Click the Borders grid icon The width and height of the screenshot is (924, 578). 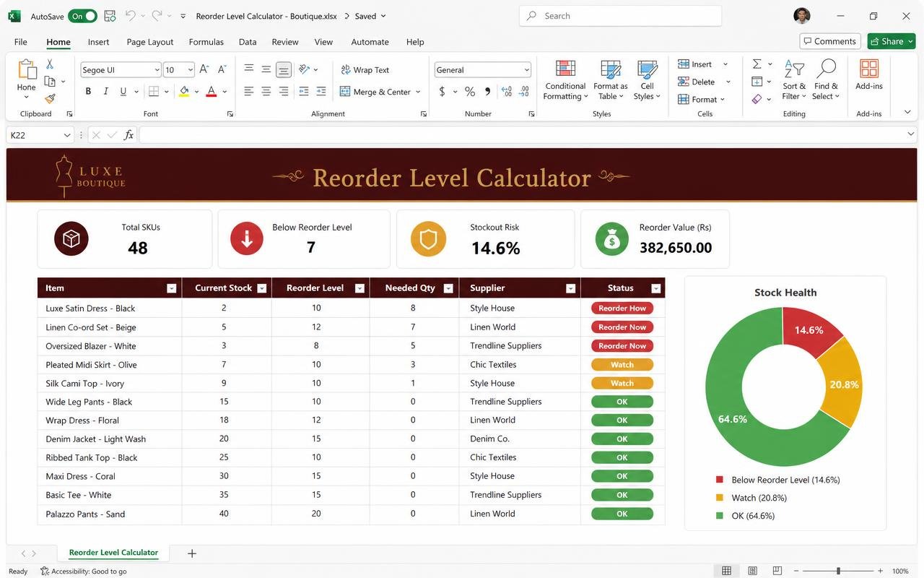(153, 92)
